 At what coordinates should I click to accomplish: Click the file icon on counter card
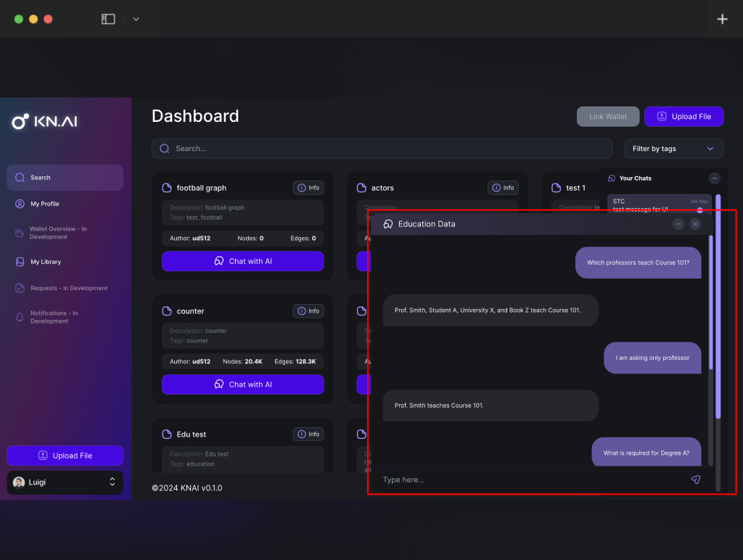(167, 311)
